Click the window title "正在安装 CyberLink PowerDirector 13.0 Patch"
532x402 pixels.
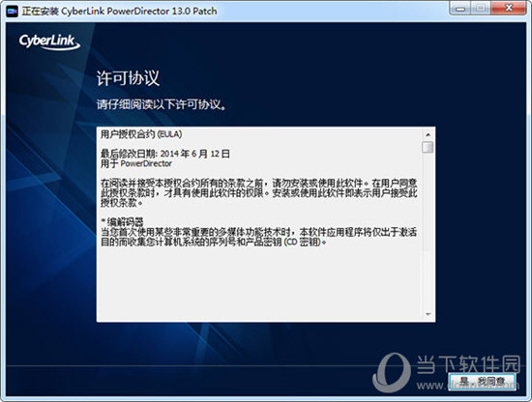tap(119, 11)
